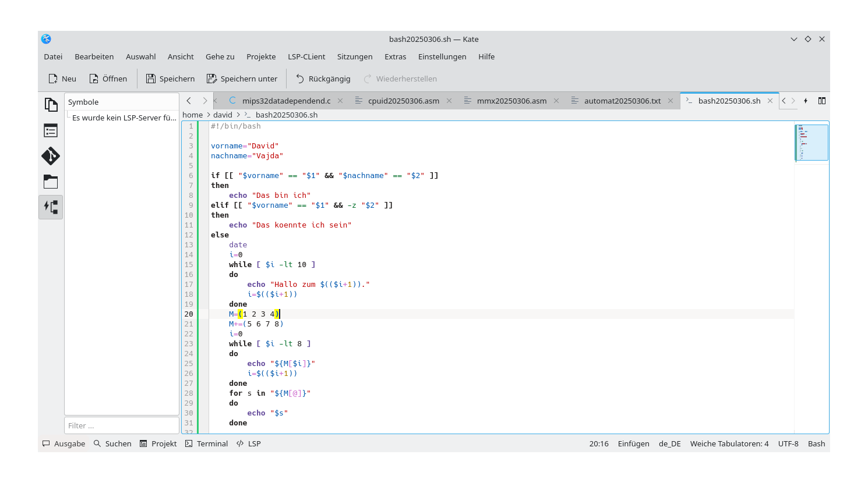
Task: Open the Terminal panel
Action: [x=206, y=443]
